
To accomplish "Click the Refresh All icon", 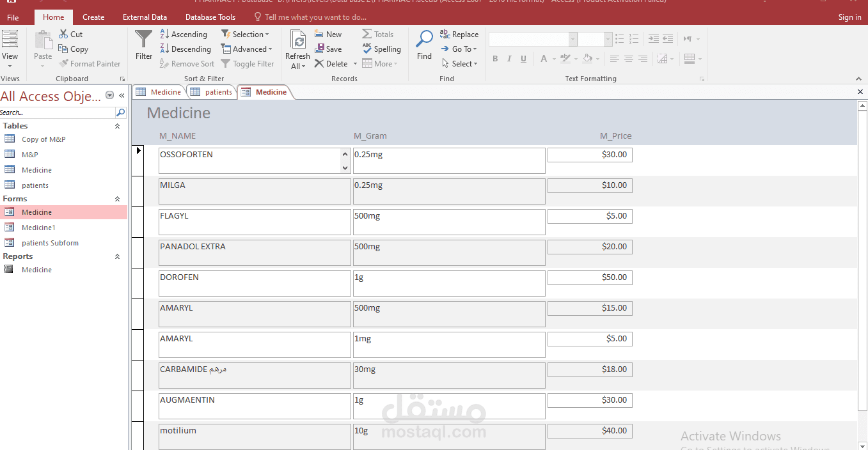I will click(x=298, y=40).
